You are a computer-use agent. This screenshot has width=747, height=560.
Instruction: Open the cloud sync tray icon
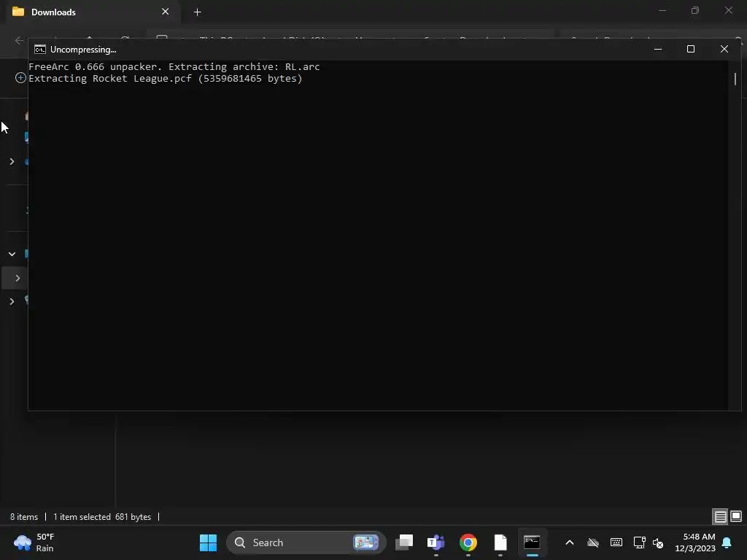[x=592, y=542]
